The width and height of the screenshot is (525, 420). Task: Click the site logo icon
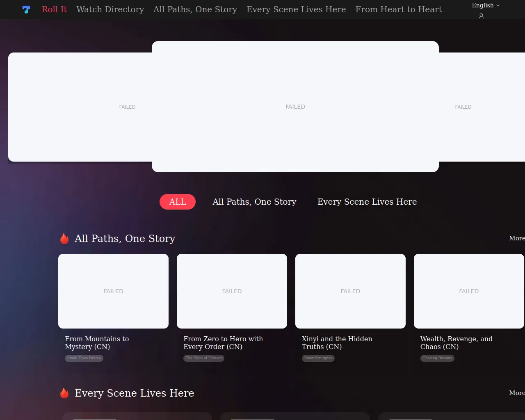[26, 9]
